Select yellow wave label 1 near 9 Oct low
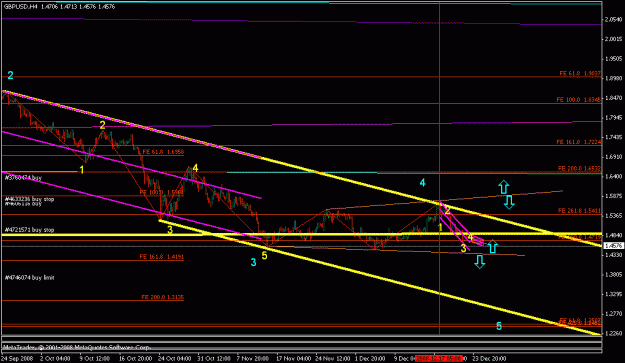The height and width of the screenshot is (363, 625). tap(82, 170)
